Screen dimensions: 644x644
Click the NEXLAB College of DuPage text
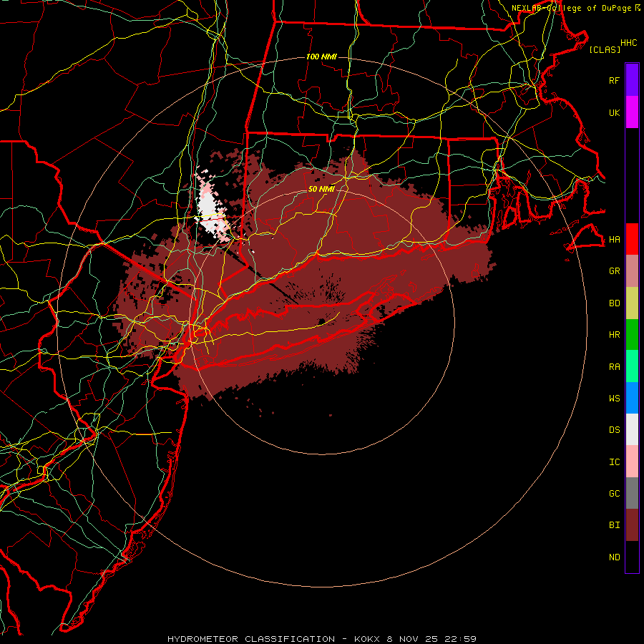click(573, 8)
